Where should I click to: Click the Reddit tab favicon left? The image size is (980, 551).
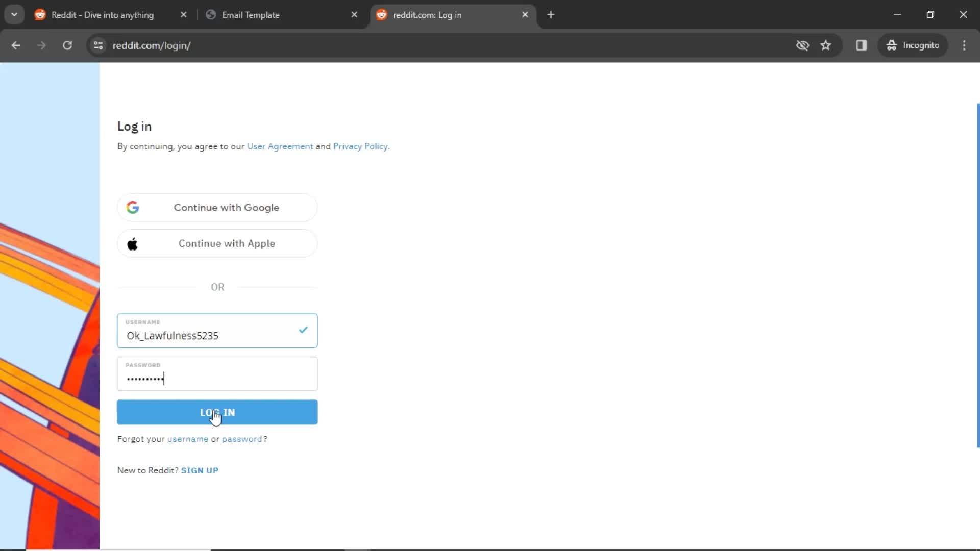point(40,15)
